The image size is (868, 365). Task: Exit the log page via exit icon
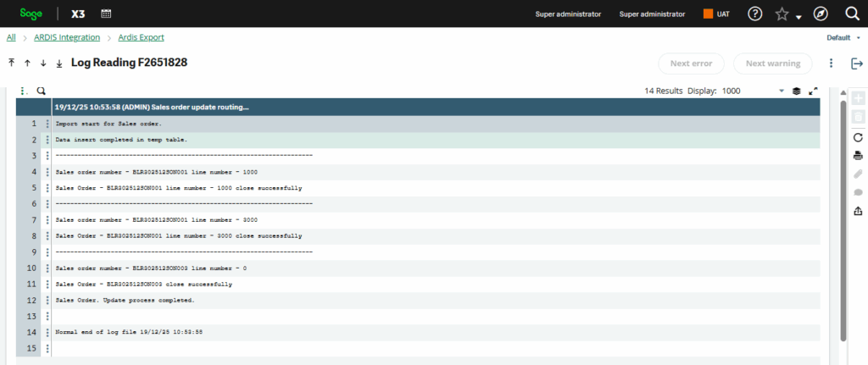pyautogui.click(x=856, y=64)
